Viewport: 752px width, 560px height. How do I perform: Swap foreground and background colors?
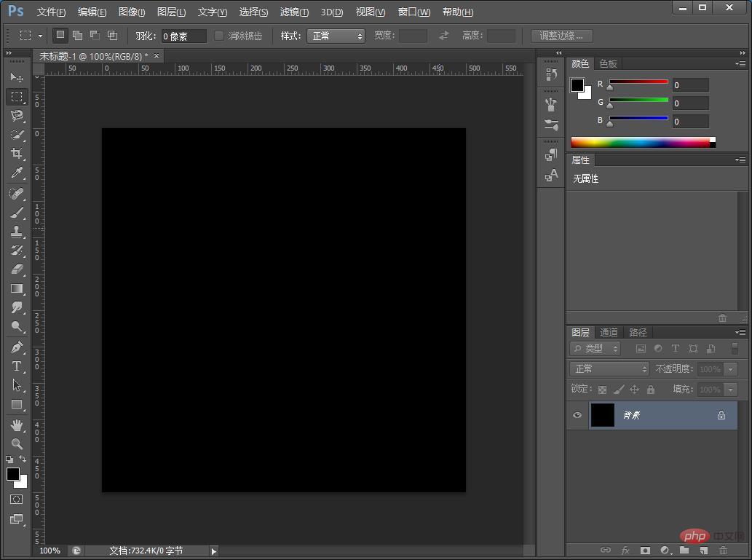click(x=23, y=459)
